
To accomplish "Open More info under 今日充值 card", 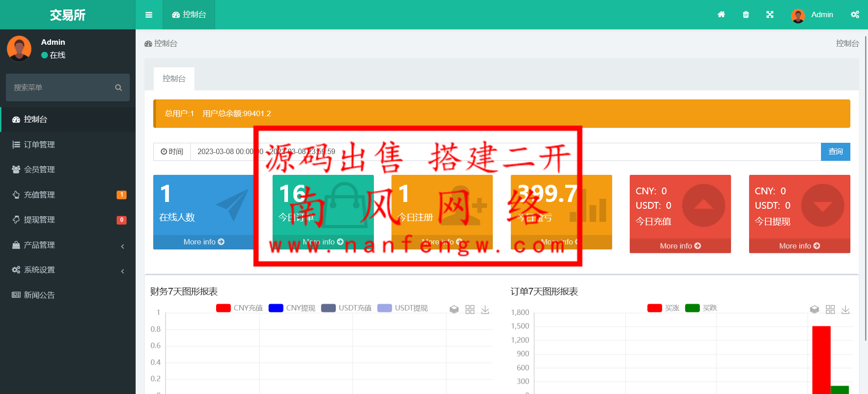I will (x=680, y=246).
